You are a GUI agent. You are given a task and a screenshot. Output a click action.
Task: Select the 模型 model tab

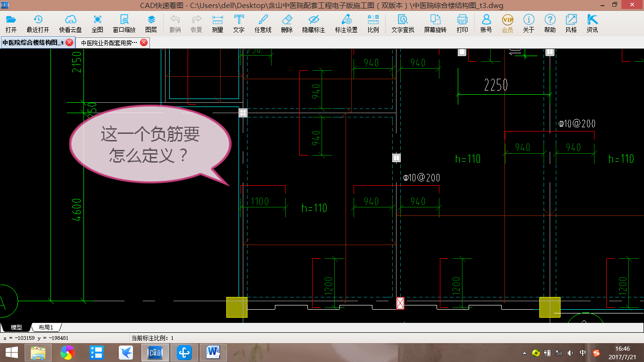[16, 327]
